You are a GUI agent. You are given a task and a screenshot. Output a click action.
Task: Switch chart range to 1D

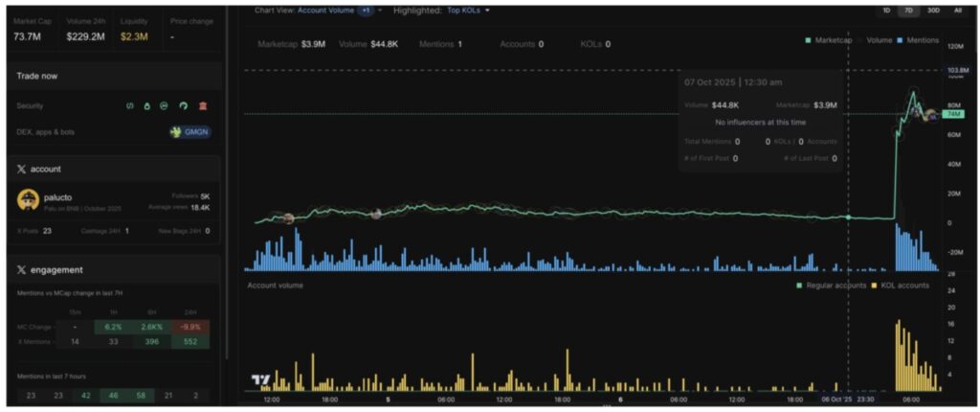pyautogui.click(x=886, y=10)
